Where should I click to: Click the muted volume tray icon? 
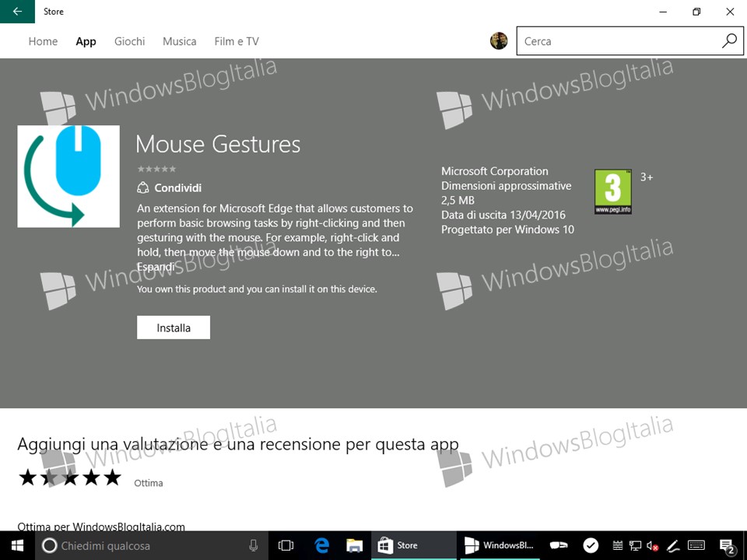pyautogui.click(x=653, y=546)
